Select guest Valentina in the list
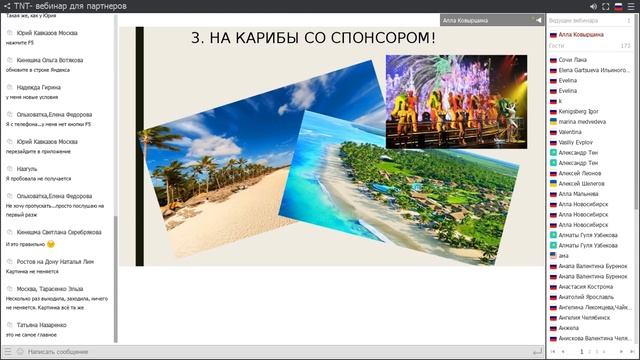Screen dimensions: 640x360 570,132
